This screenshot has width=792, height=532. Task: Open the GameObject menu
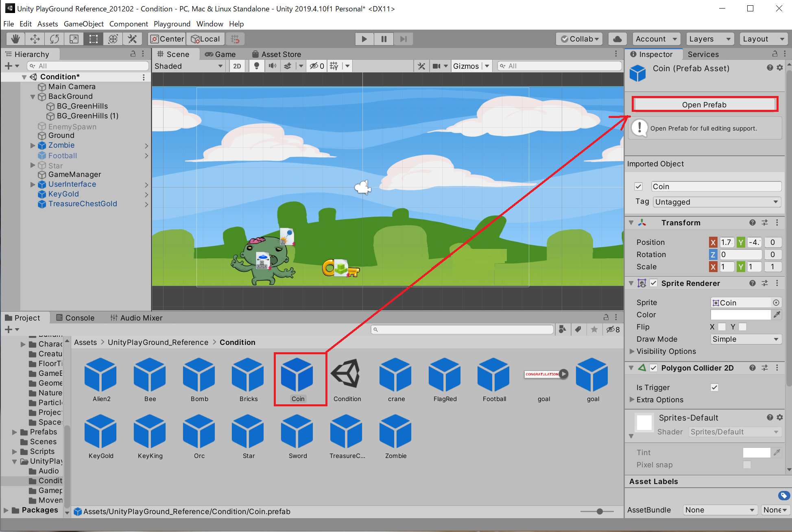click(83, 24)
